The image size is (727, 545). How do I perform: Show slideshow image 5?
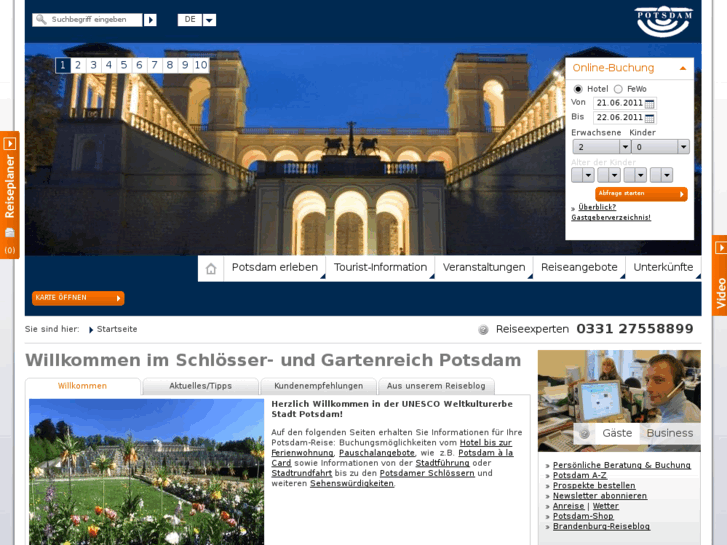click(x=124, y=65)
